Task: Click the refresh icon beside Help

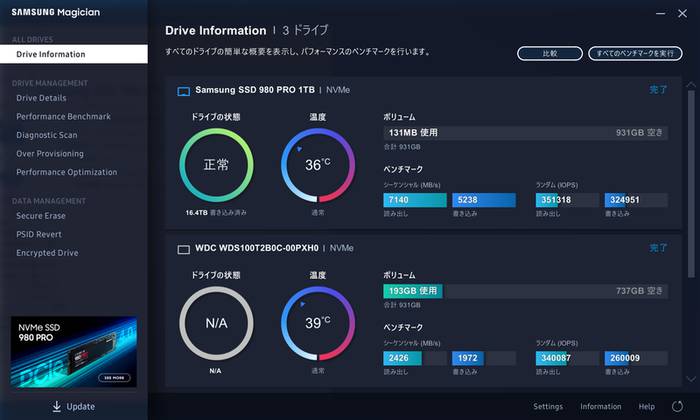Action: click(677, 406)
